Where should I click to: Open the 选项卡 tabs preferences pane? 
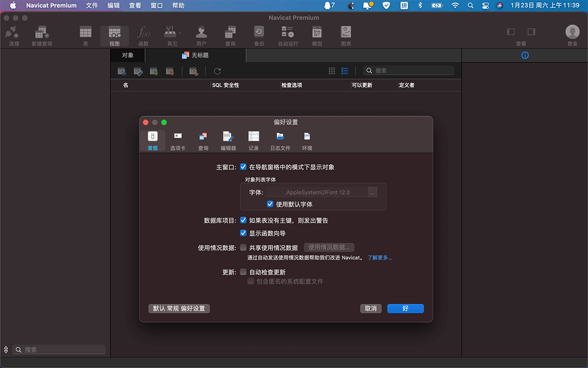[x=178, y=140]
